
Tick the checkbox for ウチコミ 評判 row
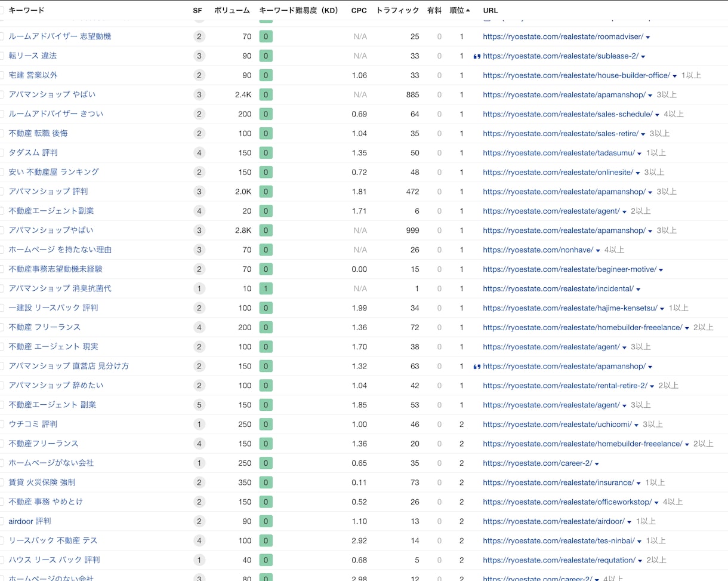pyautogui.click(x=1, y=424)
